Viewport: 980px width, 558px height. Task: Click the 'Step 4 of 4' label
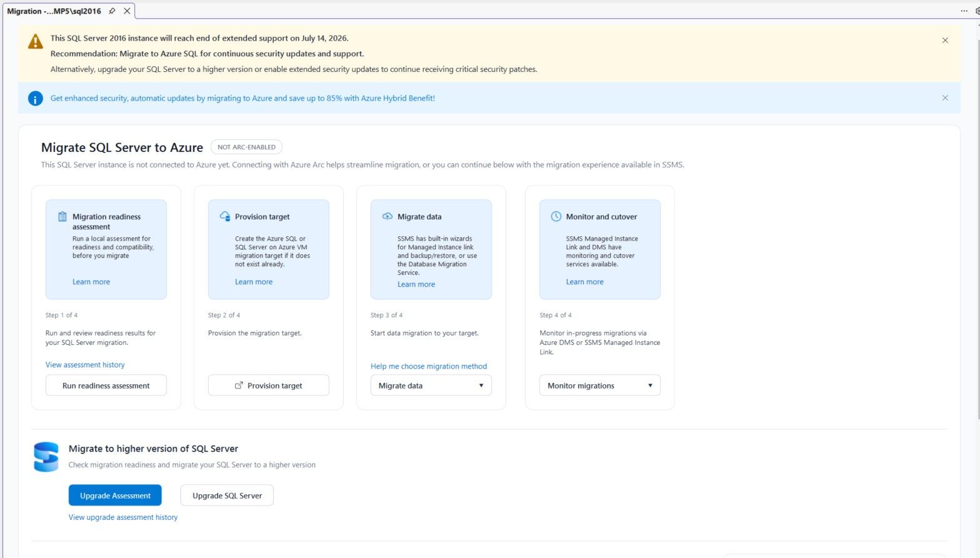coord(556,316)
